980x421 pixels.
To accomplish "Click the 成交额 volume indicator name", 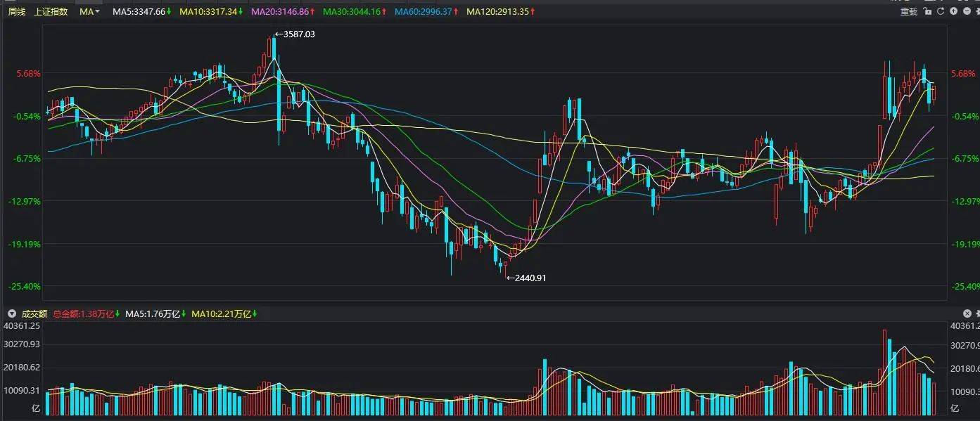I will 34,313.
